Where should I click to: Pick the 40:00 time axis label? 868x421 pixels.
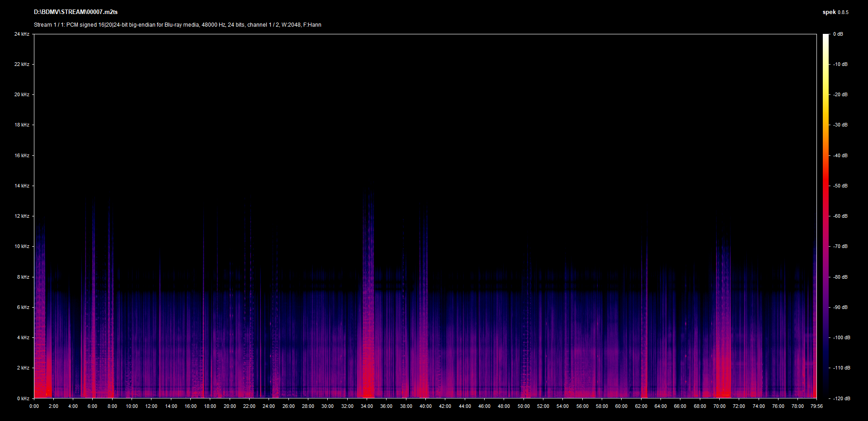425,406
